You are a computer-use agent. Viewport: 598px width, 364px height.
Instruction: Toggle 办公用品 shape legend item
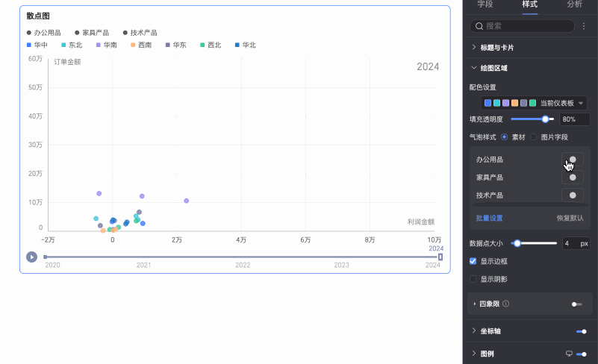point(43,33)
